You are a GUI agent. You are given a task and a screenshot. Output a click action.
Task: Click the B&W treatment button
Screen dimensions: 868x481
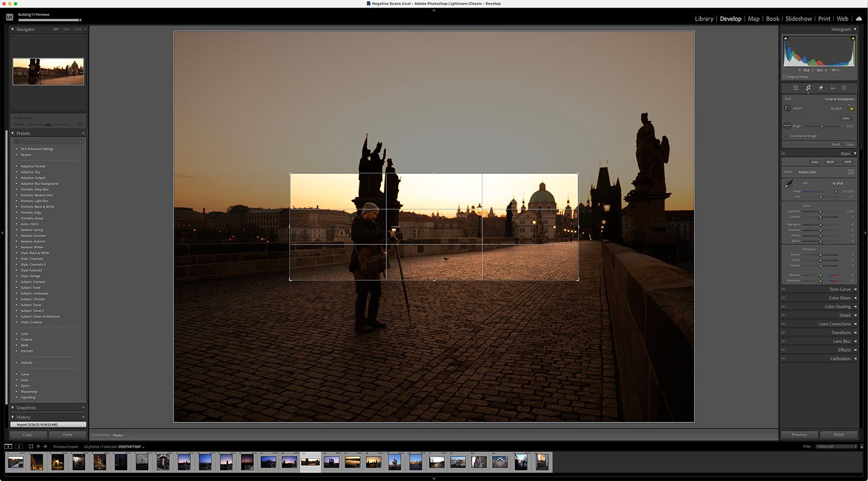tap(830, 162)
